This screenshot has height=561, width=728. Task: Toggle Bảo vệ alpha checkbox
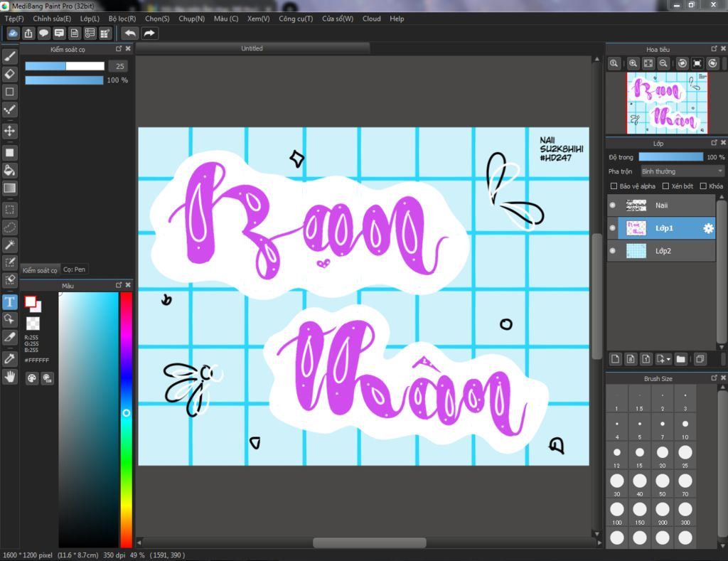[614, 186]
